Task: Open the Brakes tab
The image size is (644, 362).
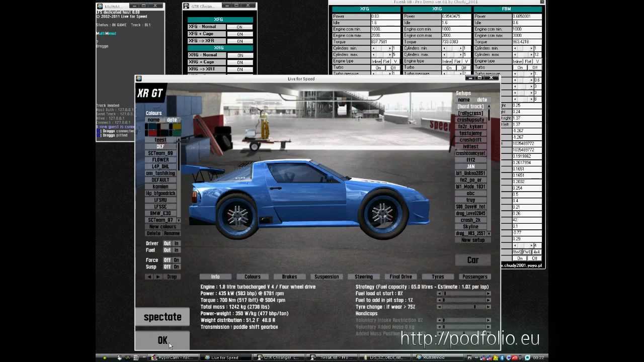Action: click(289, 277)
